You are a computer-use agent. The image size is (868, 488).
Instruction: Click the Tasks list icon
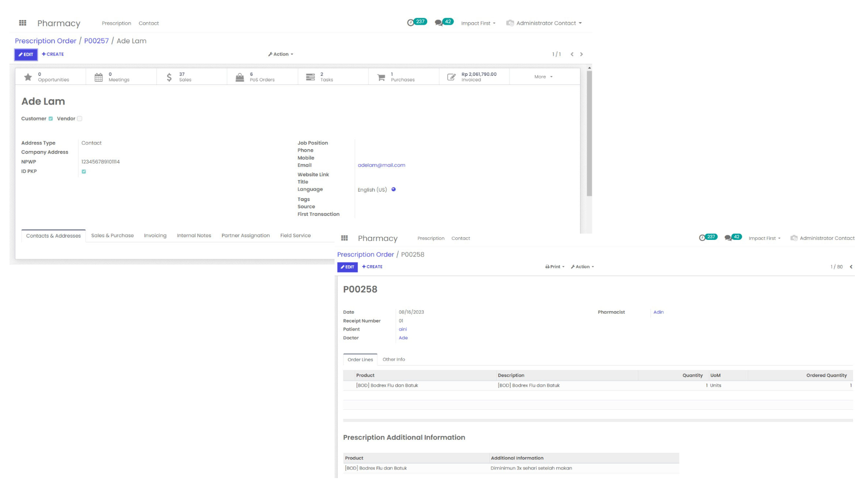(310, 77)
